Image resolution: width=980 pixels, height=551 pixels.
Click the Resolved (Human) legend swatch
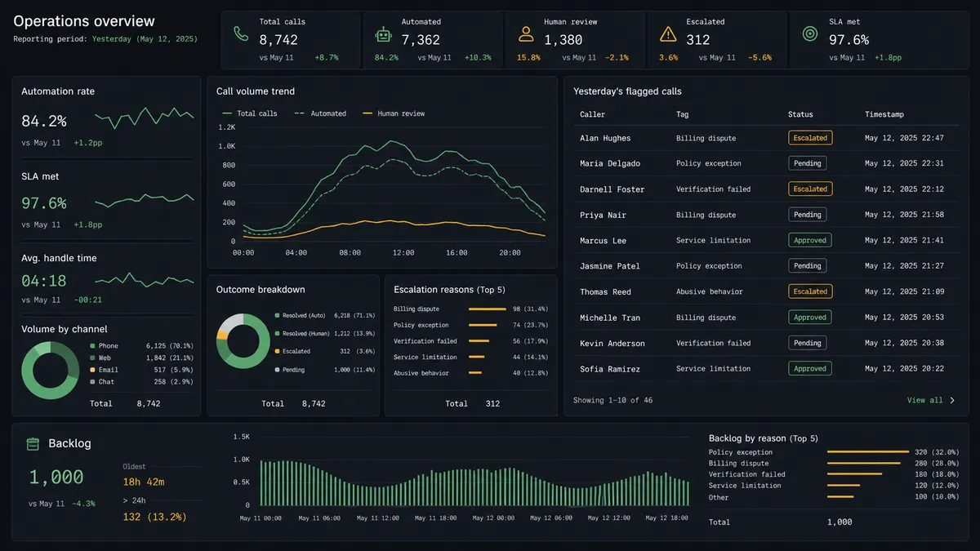(x=278, y=333)
